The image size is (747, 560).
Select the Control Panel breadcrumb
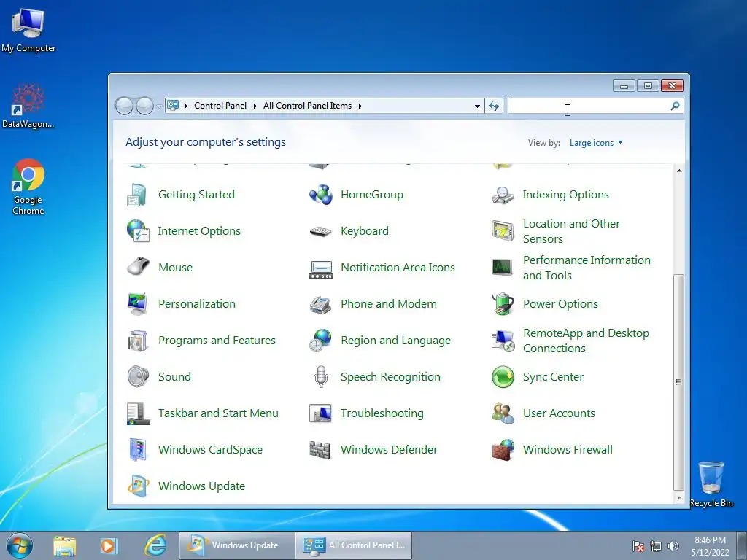pos(220,106)
